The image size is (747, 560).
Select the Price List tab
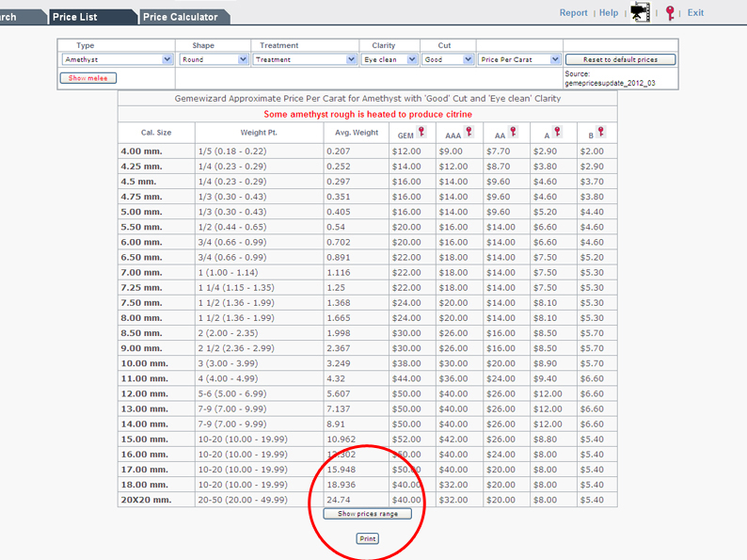click(x=80, y=17)
